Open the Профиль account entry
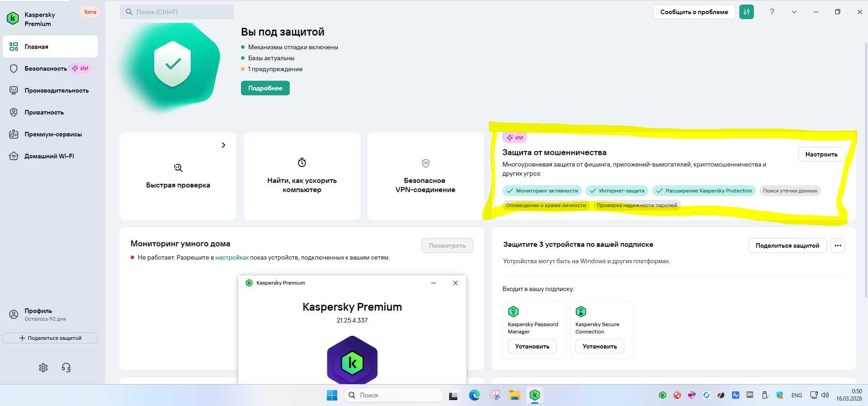868x406 pixels. (50, 314)
